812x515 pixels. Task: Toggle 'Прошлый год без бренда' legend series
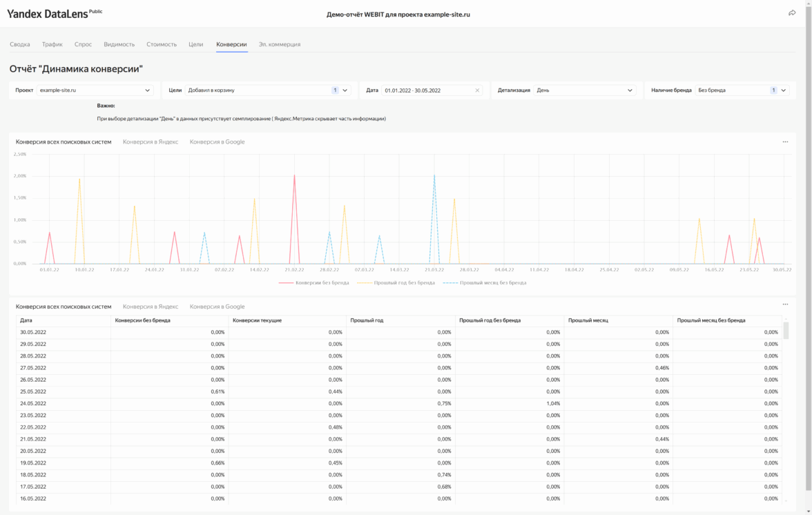pos(396,283)
